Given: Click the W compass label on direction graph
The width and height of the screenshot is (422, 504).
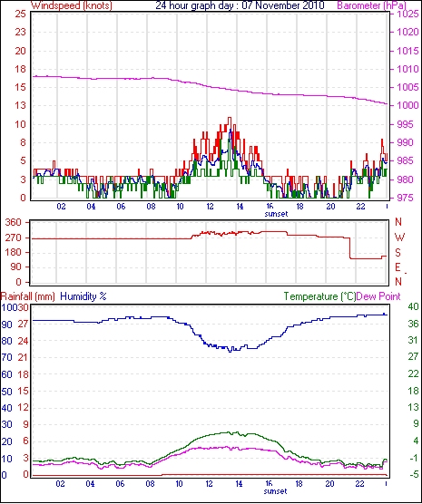Looking at the screenshot, I should 399,237.
